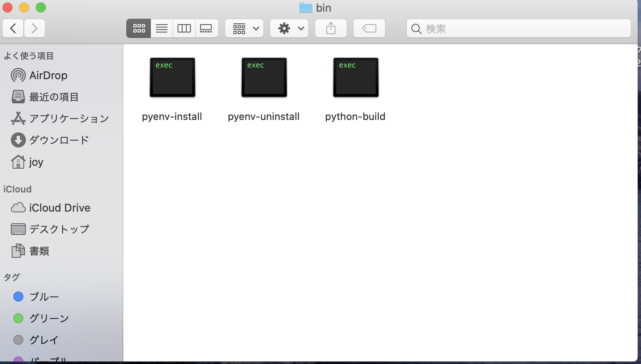Open デスクトップ in sidebar
This screenshot has height=364, width=641.
tap(62, 229)
